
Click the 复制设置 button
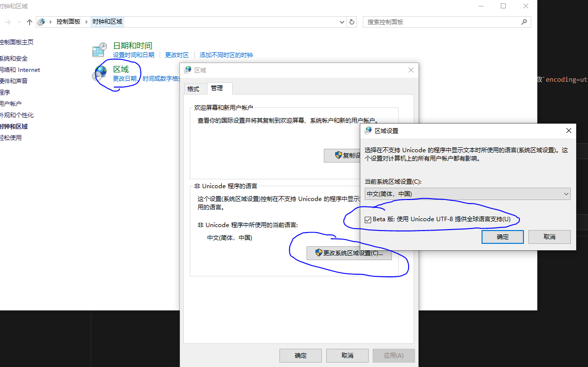click(342, 156)
